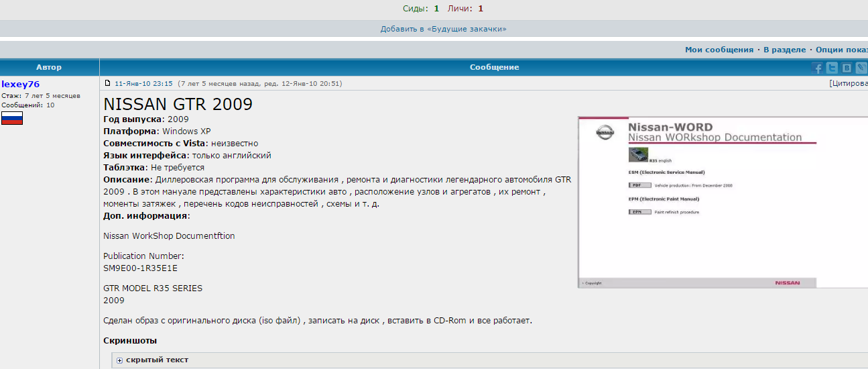Image resolution: width=868 pixels, height=369 pixels.
Task: Open lexey76 user profile
Action: 20,84
